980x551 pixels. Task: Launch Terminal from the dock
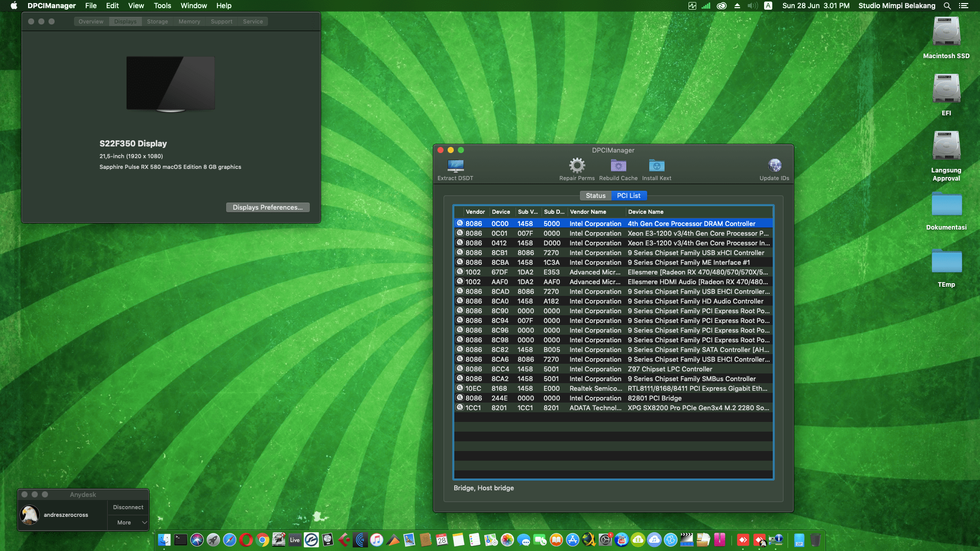(181, 540)
